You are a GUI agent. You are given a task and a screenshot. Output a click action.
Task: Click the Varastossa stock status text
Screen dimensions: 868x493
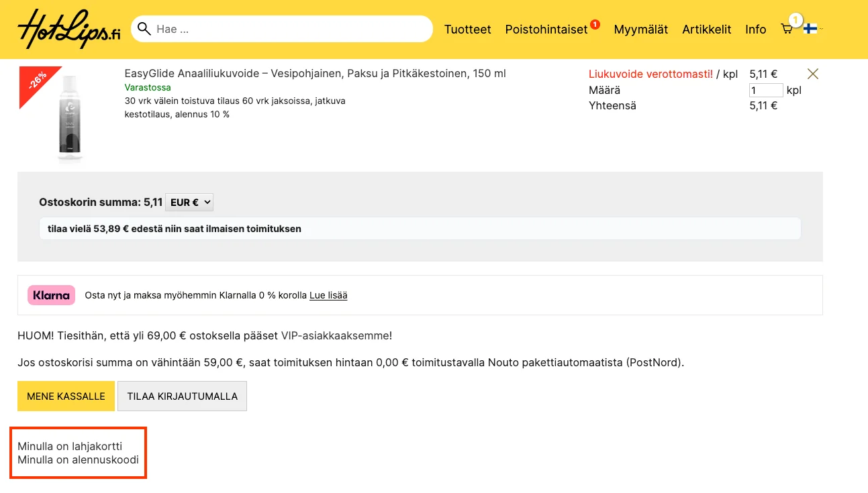pos(148,88)
